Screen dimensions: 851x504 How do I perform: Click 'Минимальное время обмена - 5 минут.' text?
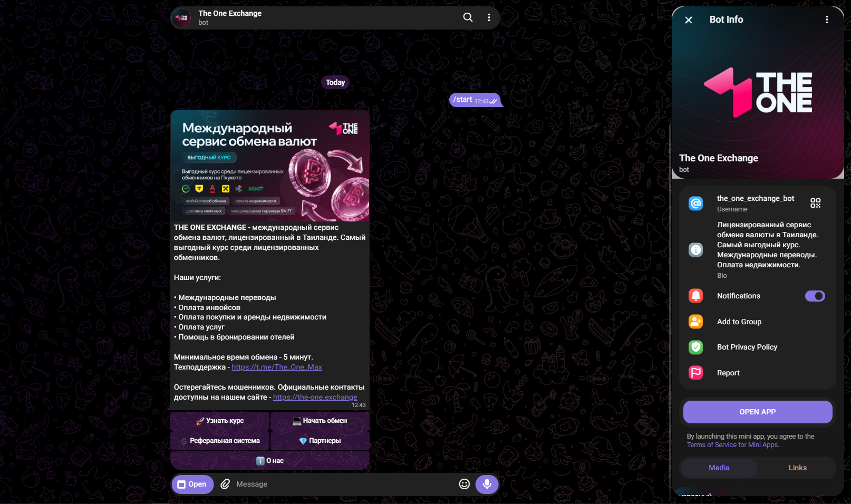click(x=244, y=357)
